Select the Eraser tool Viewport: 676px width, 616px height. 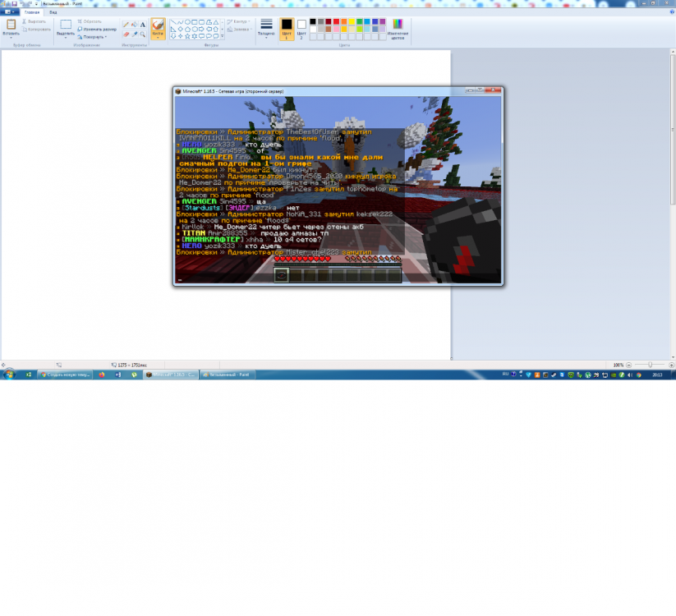click(126, 34)
